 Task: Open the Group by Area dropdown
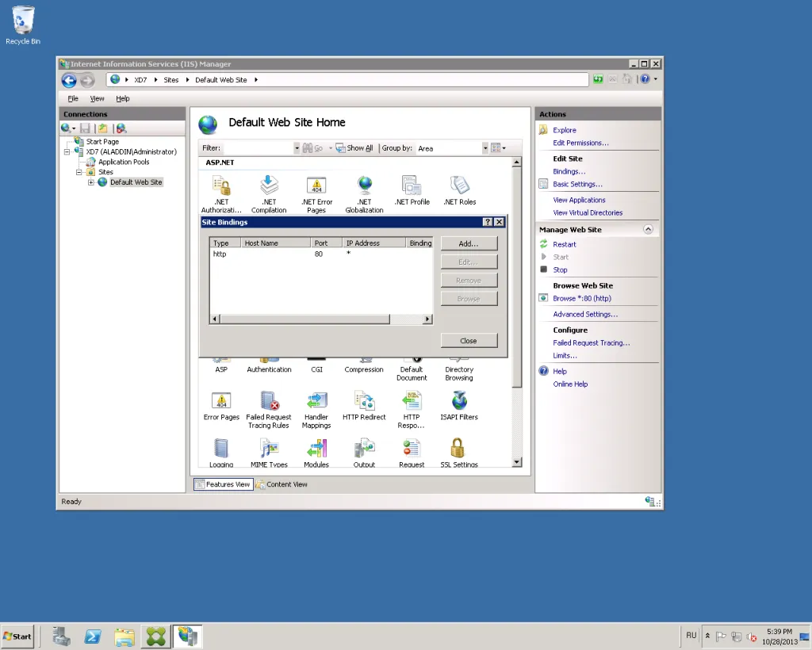[x=452, y=148]
